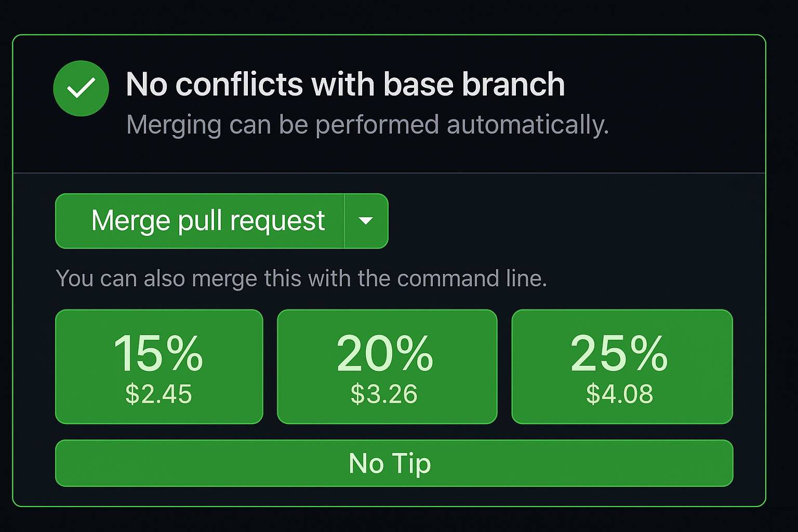
Task: Choose the 20% tip option
Action: tap(387, 367)
